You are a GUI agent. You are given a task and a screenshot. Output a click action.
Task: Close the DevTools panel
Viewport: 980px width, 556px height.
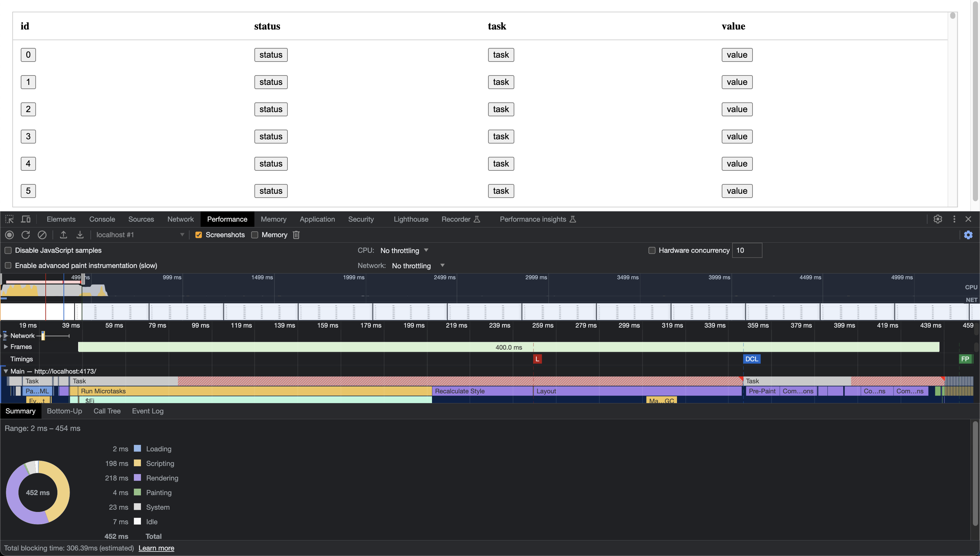[x=968, y=219]
